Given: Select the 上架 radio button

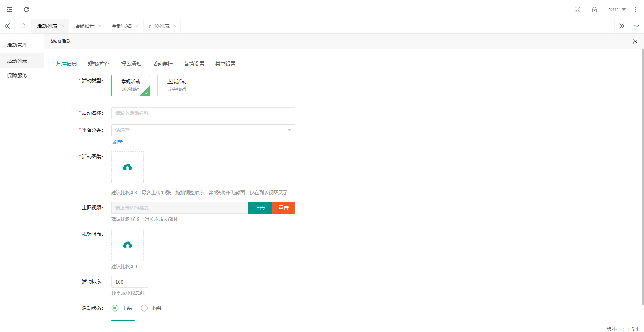Looking at the screenshot, I should pos(115,308).
